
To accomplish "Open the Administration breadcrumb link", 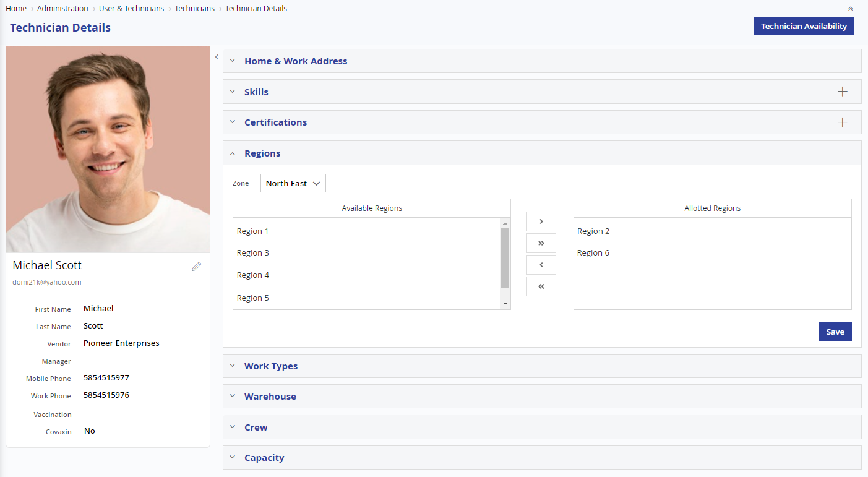I will tap(62, 8).
